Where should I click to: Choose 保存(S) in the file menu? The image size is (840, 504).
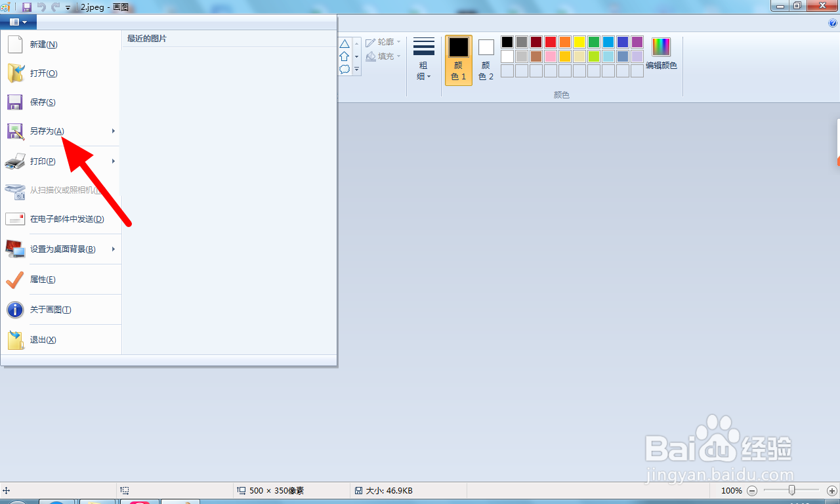(x=60, y=102)
